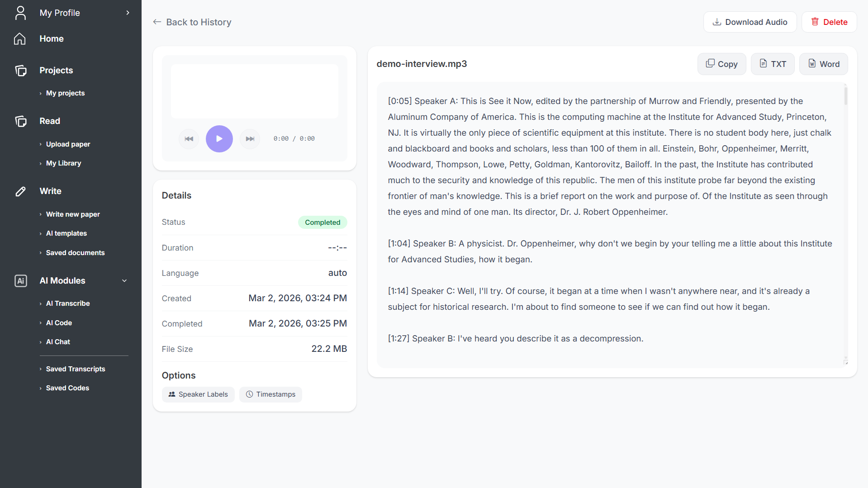This screenshot has width=868, height=488.
Task: Click the Timestamps clock icon
Action: pyautogui.click(x=249, y=394)
